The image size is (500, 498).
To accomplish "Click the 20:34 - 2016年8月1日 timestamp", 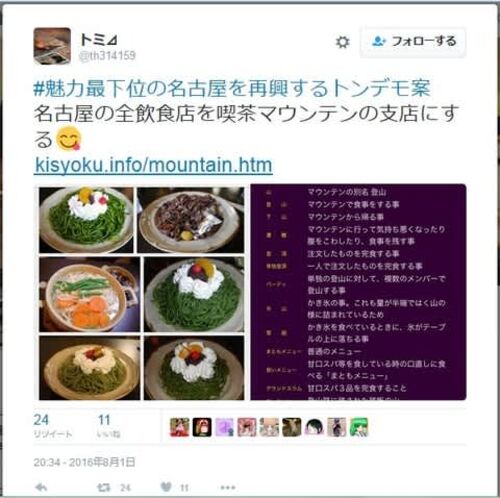I will pyautogui.click(x=84, y=462).
